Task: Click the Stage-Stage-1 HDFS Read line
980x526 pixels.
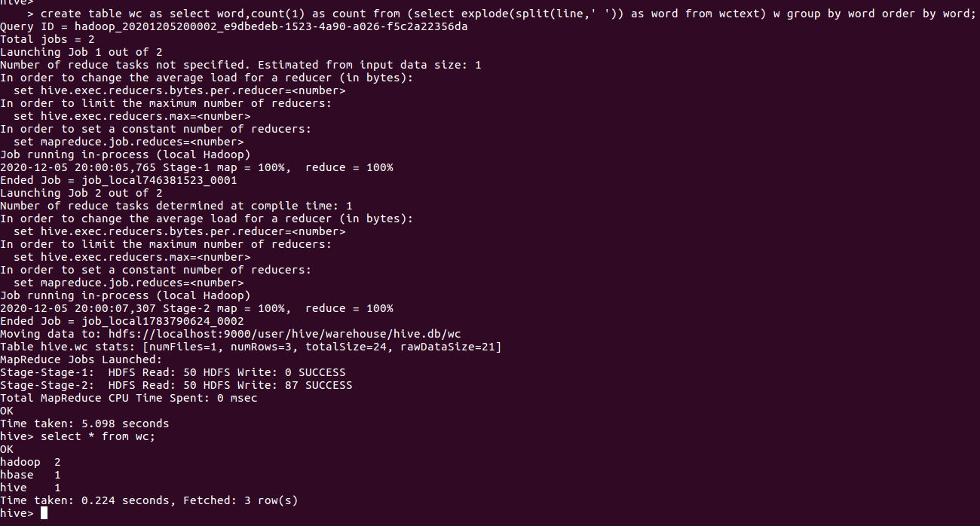Action: click(173, 372)
